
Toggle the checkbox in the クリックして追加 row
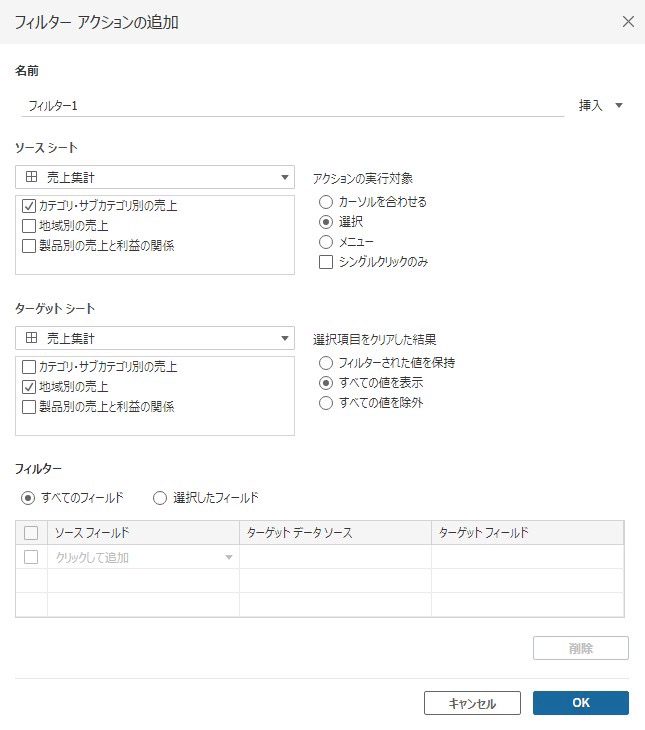point(31,557)
